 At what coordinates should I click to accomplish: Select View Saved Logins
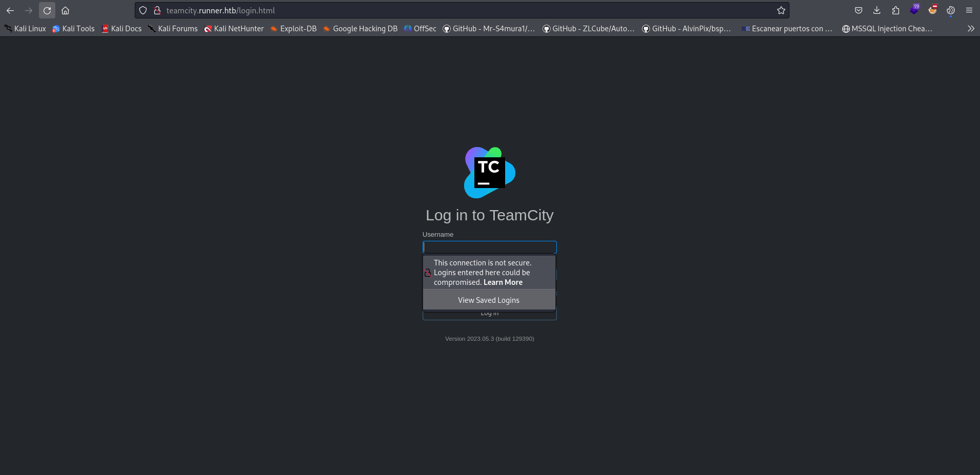(x=489, y=300)
